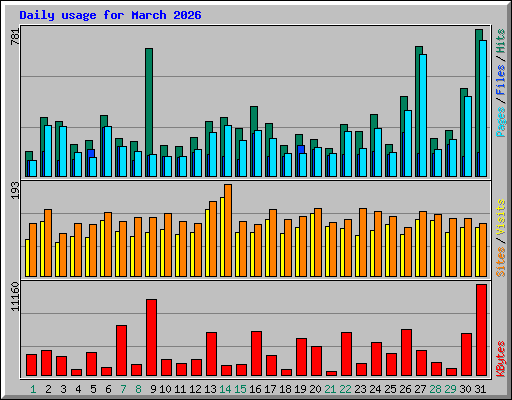
Task: Click the red KBytes bar for day 30
Action: pyautogui.click(x=466, y=355)
